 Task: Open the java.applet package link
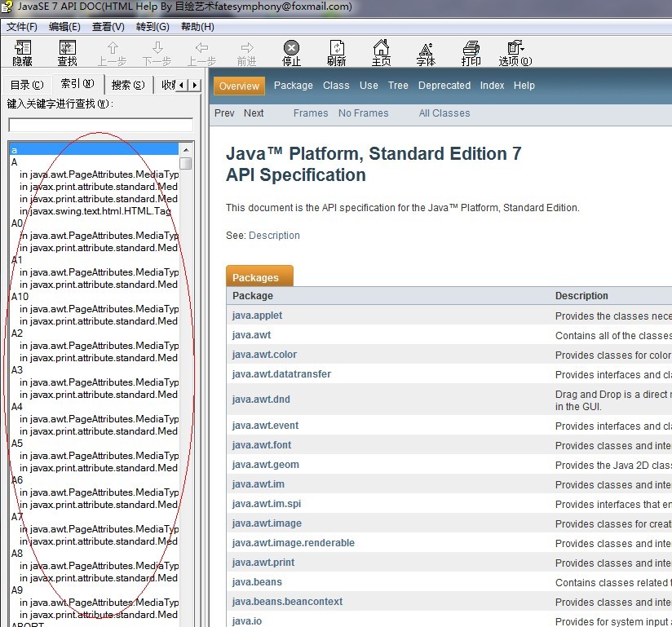click(257, 316)
